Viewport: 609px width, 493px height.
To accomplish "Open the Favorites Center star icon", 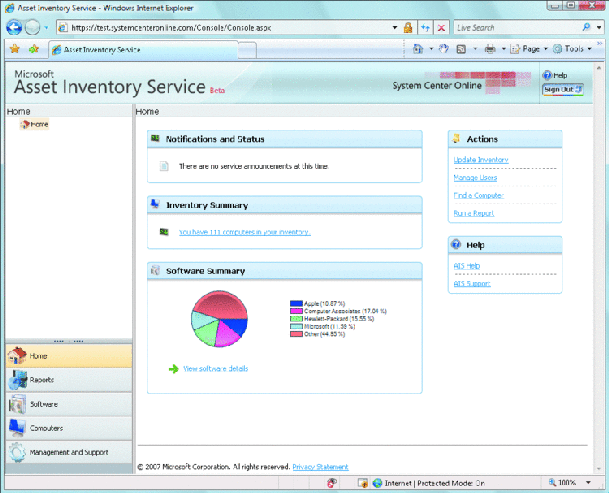I will pyautogui.click(x=14, y=49).
